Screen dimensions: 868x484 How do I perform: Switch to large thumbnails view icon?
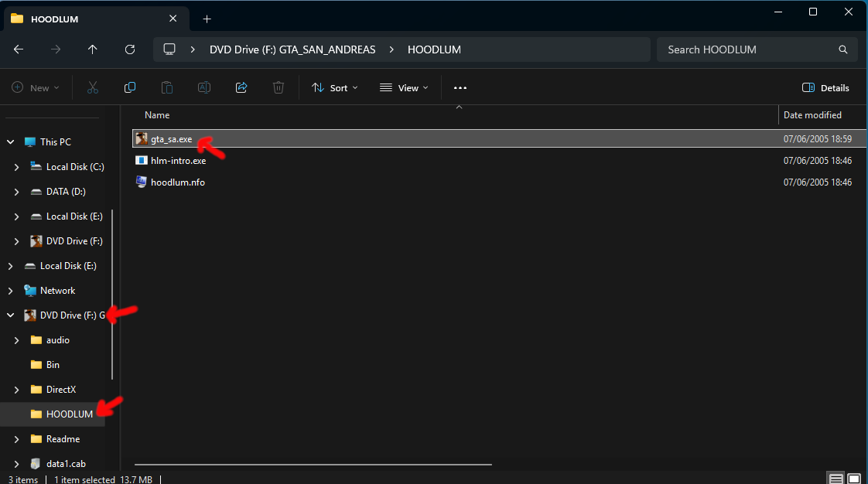pyautogui.click(x=854, y=479)
